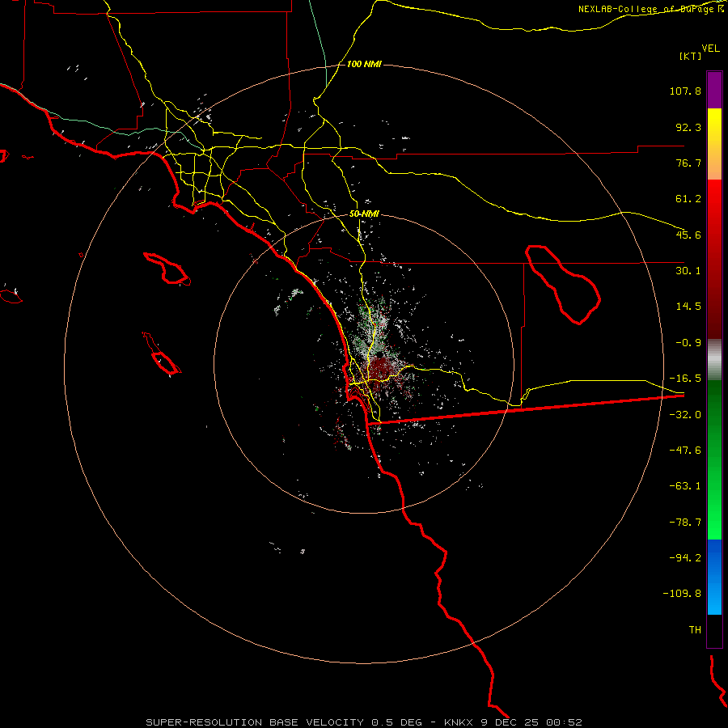This screenshot has height=728, width=728.
Task: Click the red lake outline east of radar
Action: (x=563, y=285)
